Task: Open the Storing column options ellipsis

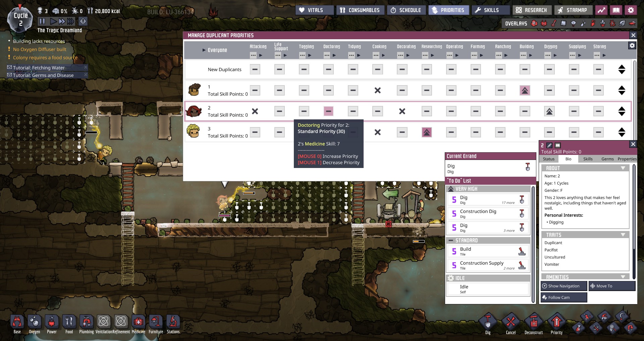Action: click(x=597, y=55)
